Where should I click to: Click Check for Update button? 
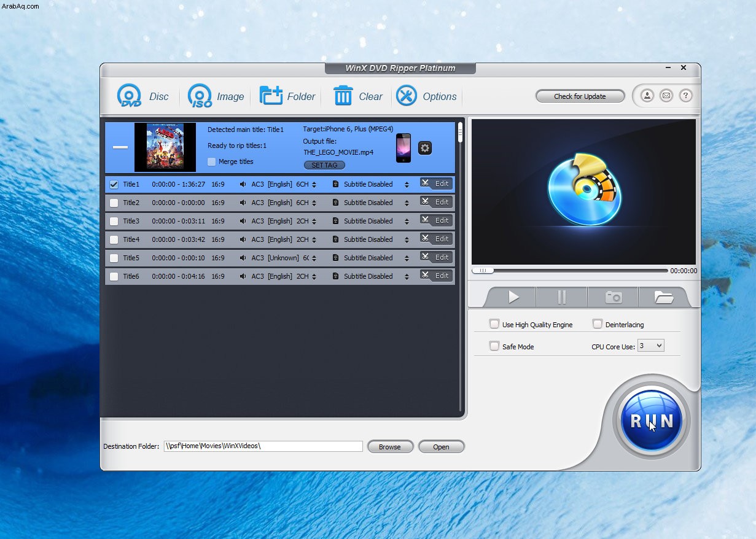(x=580, y=96)
